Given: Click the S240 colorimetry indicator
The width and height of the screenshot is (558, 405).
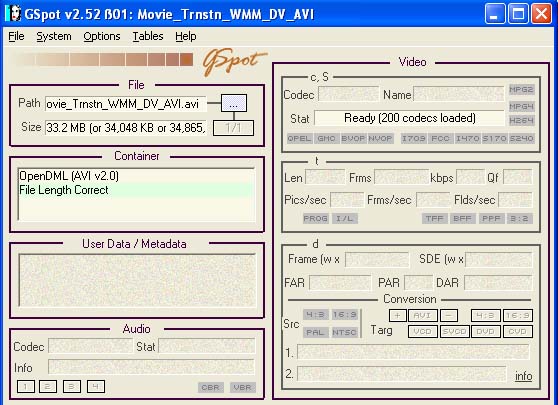Looking at the screenshot, I should (521, 138).
